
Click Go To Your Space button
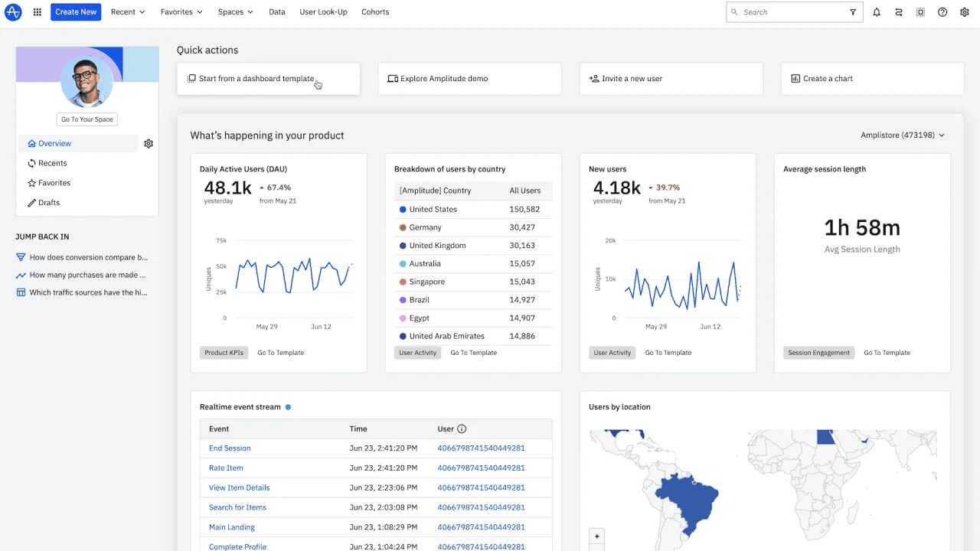[x=87, y=119]
